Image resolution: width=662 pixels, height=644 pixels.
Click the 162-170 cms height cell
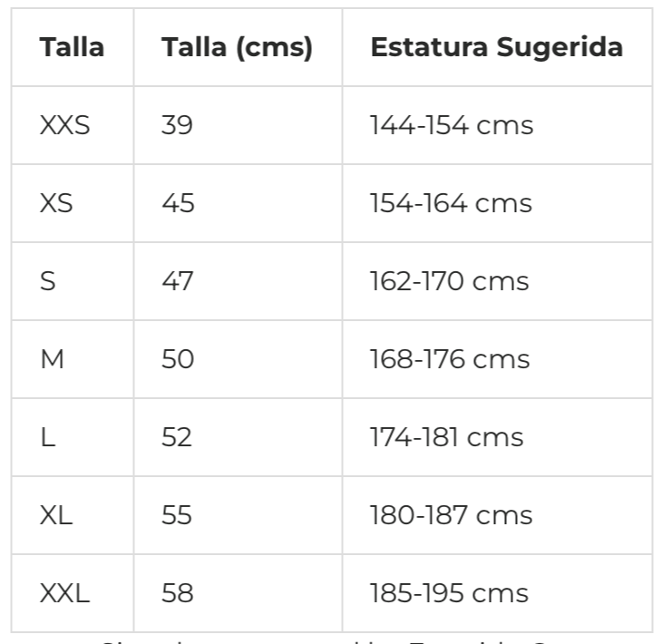click(497, 281)
